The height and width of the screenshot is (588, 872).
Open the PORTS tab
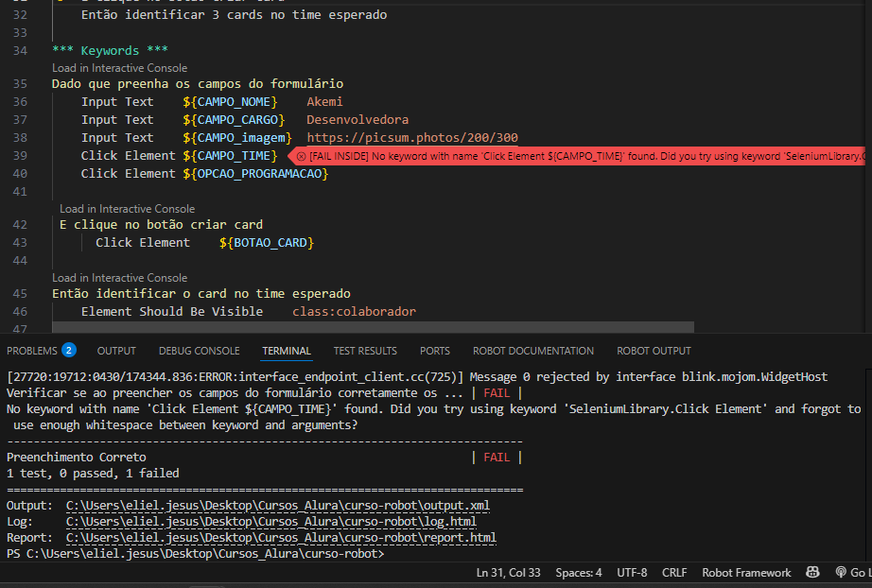pyautogui.click(x=434, y=351)
